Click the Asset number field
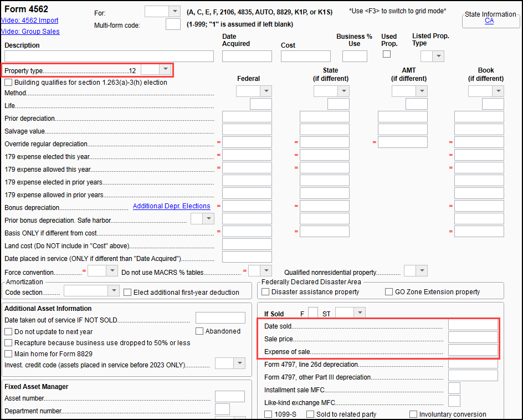 [x=230, y=396]
